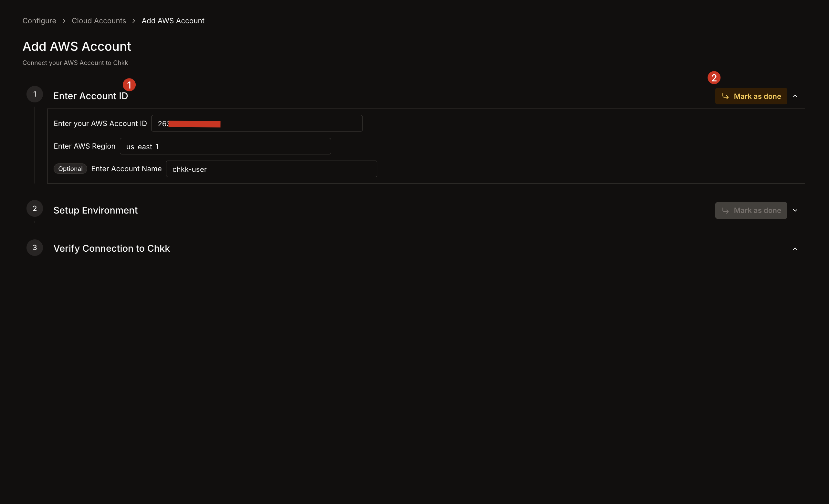Click the step 2 numbered circle icon
Screen dimensions: 829x504
tap(35, 208)
